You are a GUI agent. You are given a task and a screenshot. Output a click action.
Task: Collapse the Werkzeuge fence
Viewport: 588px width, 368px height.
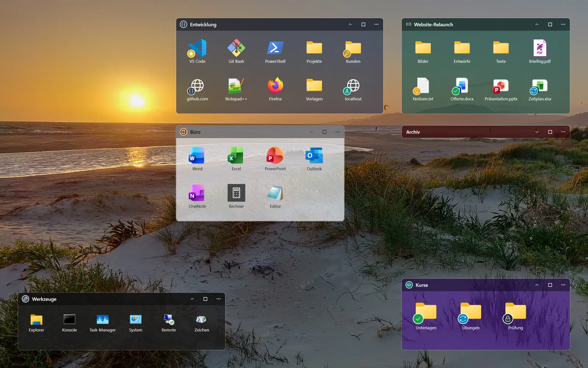pyautogui.click(x=192, y=299)
